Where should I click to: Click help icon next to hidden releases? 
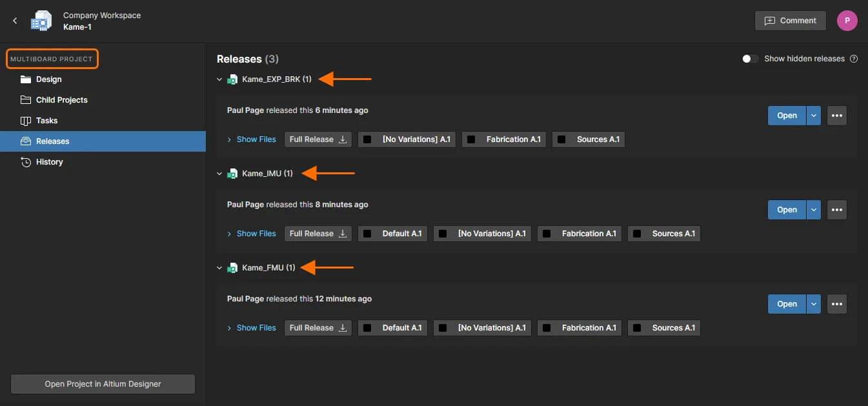(x=854, y=59)
